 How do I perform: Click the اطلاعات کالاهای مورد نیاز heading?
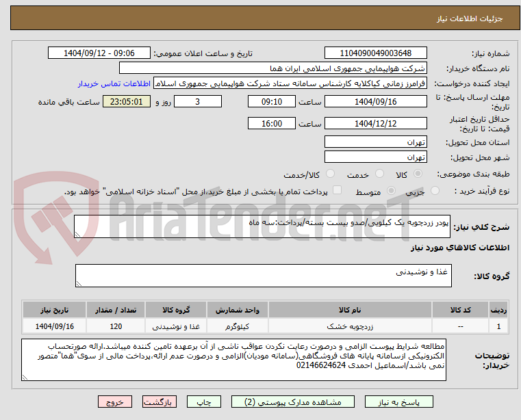[x=460, y=248]
